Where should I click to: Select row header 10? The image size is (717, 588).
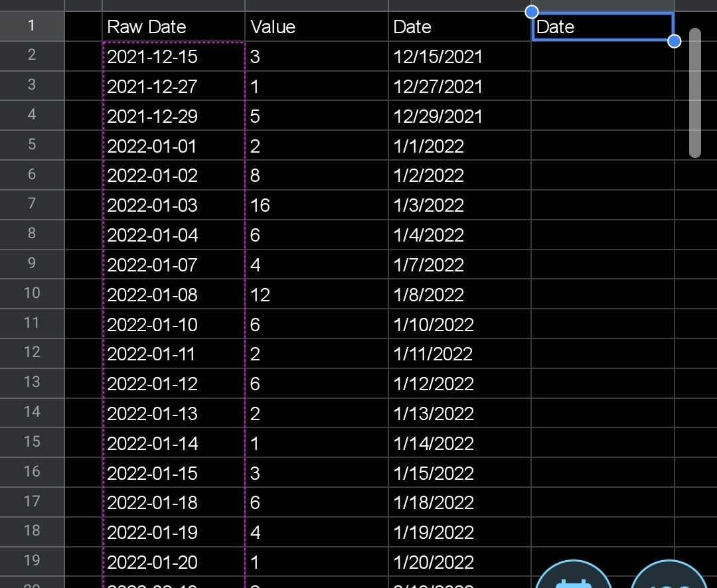(32, 293)
